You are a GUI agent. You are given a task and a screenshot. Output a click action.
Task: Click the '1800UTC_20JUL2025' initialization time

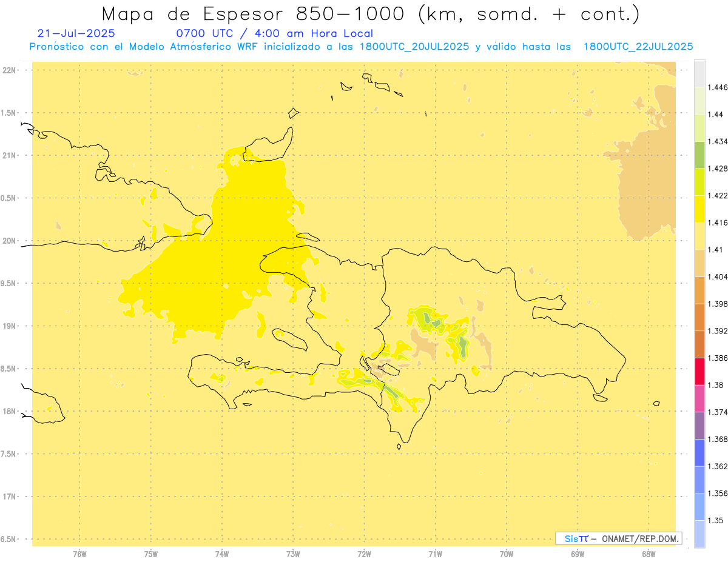coord(414,47)
